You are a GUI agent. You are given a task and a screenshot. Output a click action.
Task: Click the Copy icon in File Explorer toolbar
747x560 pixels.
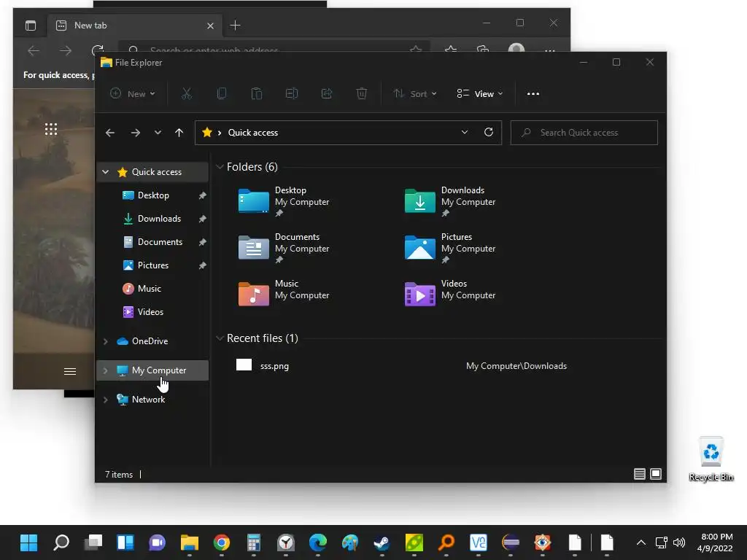coord(222,94)
